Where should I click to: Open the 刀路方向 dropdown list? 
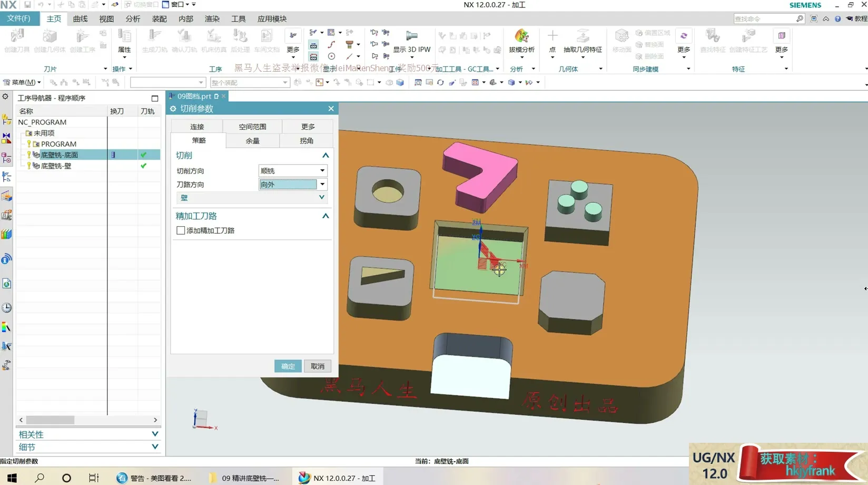pyautogui.click(x=322, y=185)
